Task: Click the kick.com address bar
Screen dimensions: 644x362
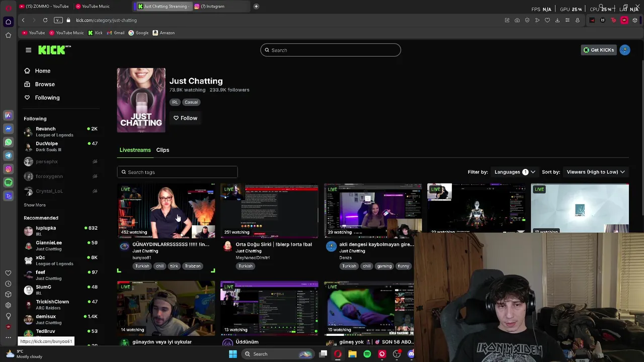Action: [106, 20]
